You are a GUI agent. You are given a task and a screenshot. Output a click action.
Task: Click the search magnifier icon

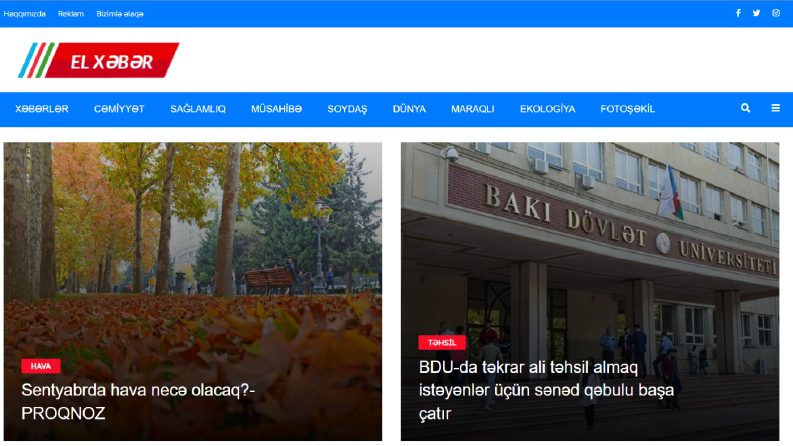745,108
